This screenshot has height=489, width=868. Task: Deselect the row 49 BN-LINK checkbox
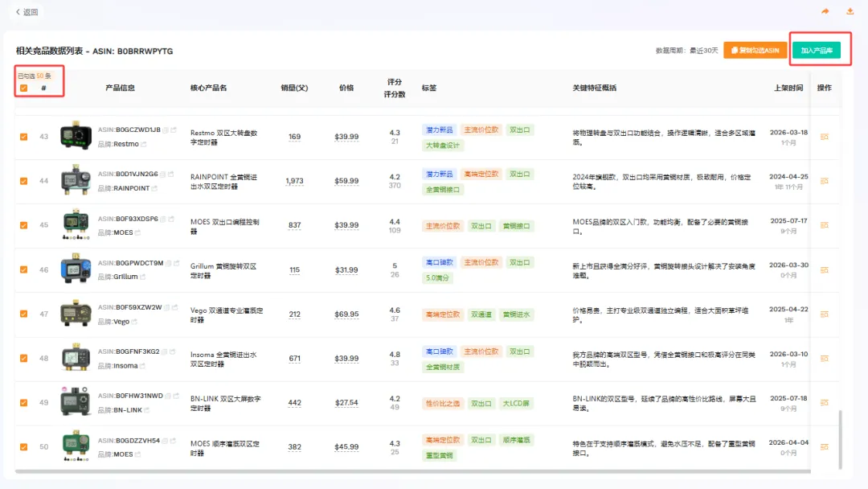24,402
